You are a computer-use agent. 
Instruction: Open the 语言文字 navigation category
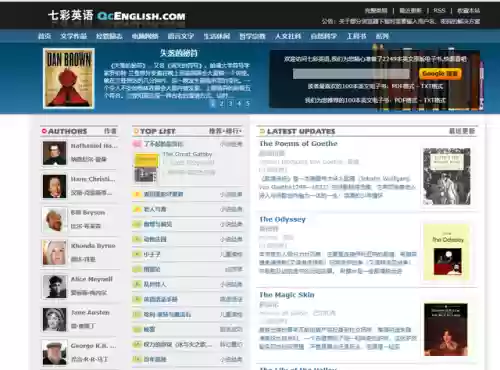click(x=181, y=36)
